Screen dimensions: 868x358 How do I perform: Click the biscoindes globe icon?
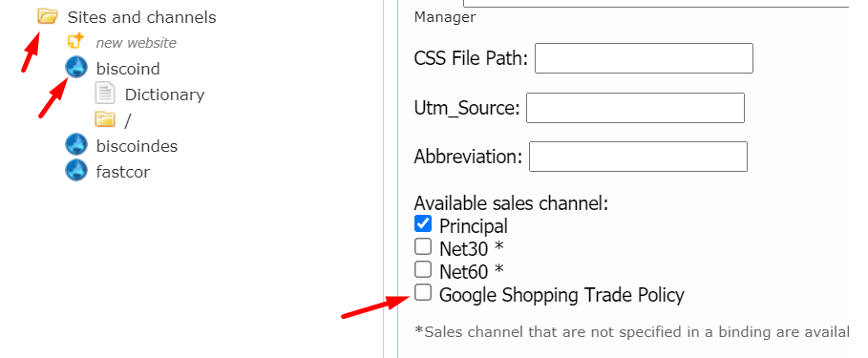76,145
